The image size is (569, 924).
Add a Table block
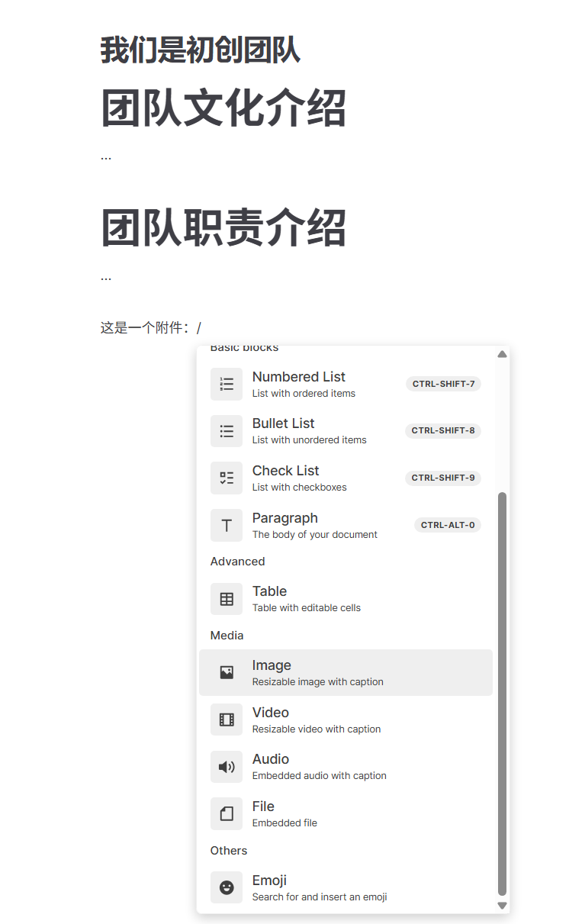[x=346, y=599]
